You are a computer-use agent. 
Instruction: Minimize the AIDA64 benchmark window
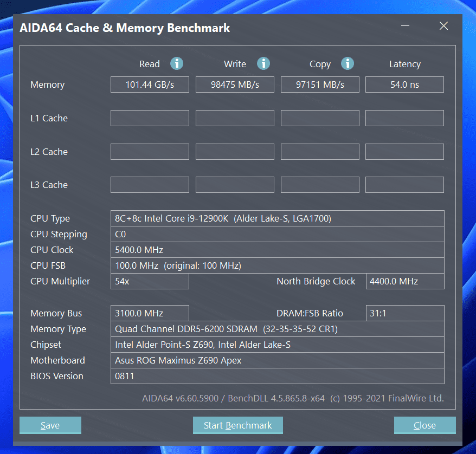coord(406,26)
